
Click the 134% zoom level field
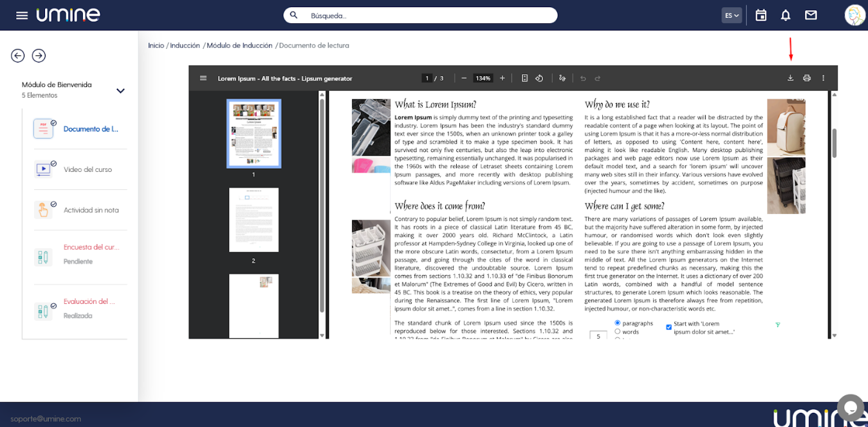point(483,78)
